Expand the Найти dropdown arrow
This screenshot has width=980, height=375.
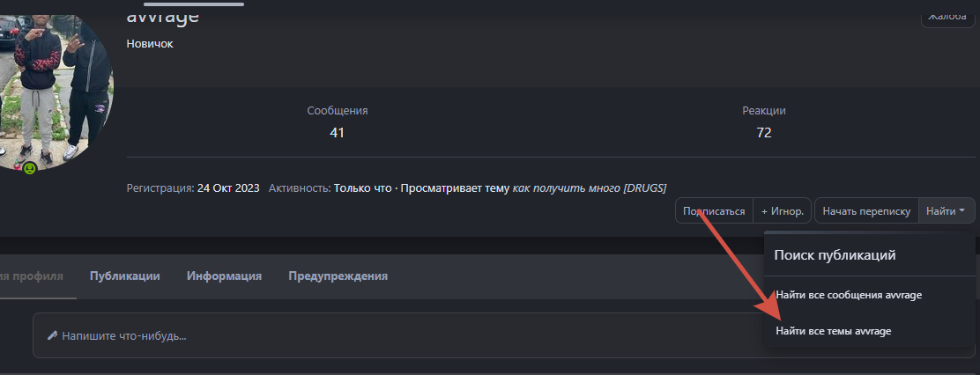[962, 211]
